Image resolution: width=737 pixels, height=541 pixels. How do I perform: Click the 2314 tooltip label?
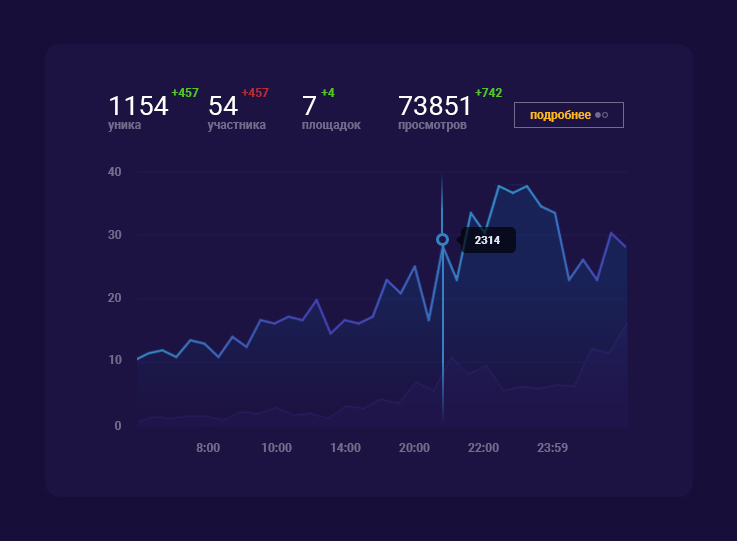[487, 240]
